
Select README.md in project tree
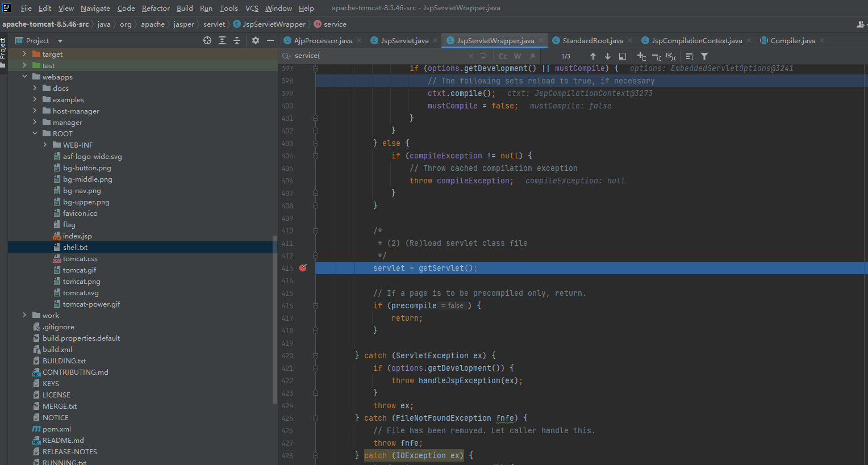(63, 440)
